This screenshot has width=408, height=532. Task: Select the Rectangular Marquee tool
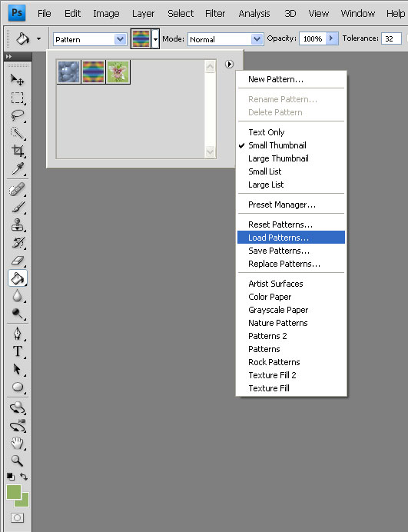18,98
